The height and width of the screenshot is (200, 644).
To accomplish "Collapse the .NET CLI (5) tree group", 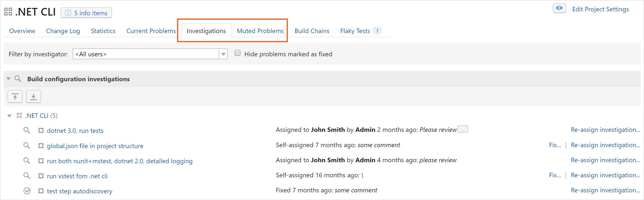I will coord(9,116).
